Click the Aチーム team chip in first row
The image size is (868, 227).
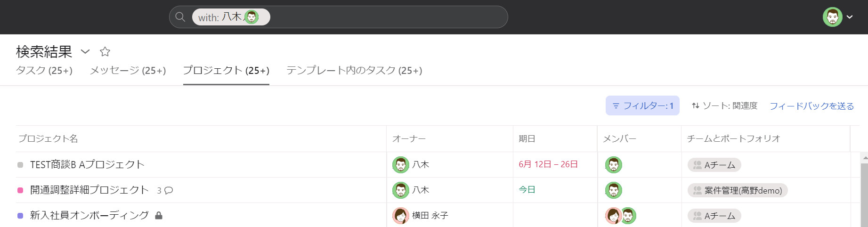click(714, 165)
